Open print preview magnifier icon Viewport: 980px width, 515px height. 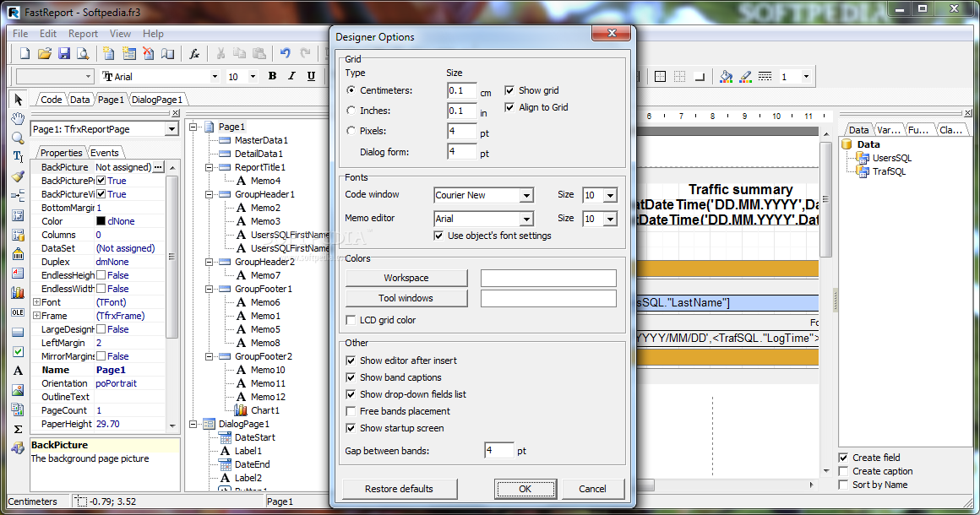[83, 54]
